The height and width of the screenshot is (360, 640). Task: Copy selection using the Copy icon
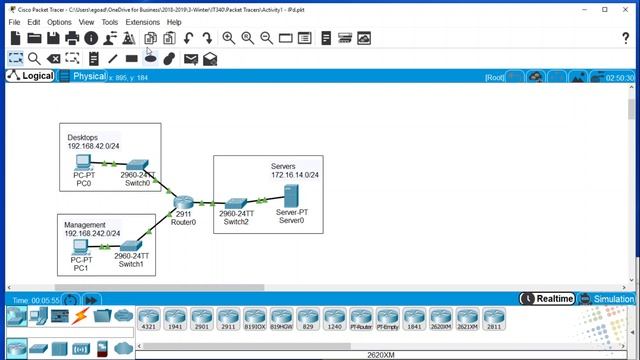coord(150,38)
